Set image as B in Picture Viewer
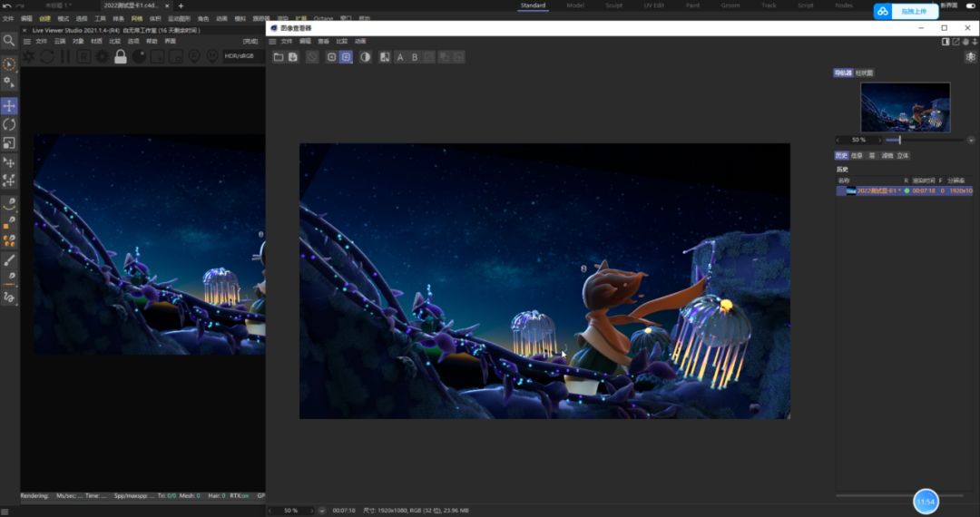Image resolution: width=980 pixels, height=517 pixels. pos(415,57)
